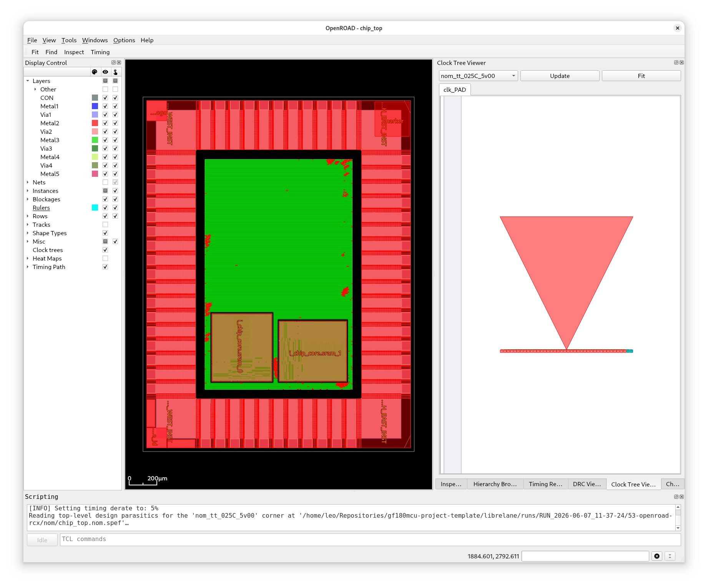Expand the Shape Types node
This screenshot has height=588, width=708.
click(28, 233)
